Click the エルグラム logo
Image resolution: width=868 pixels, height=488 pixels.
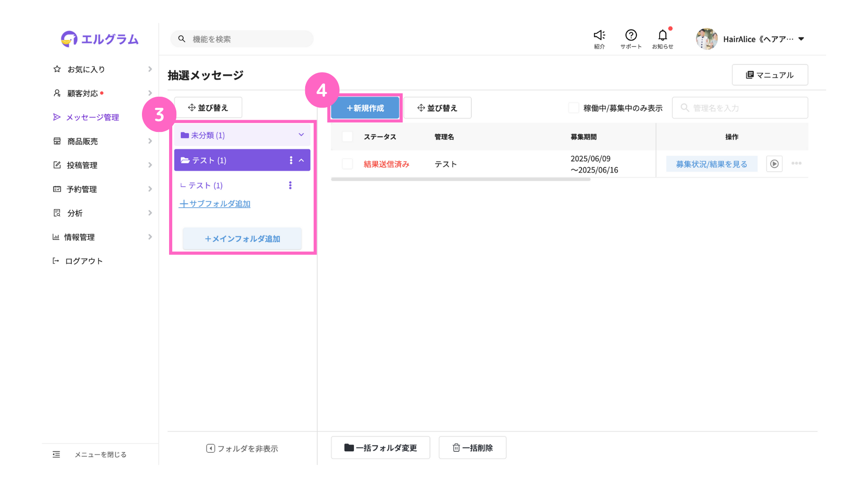pos(100,39)
